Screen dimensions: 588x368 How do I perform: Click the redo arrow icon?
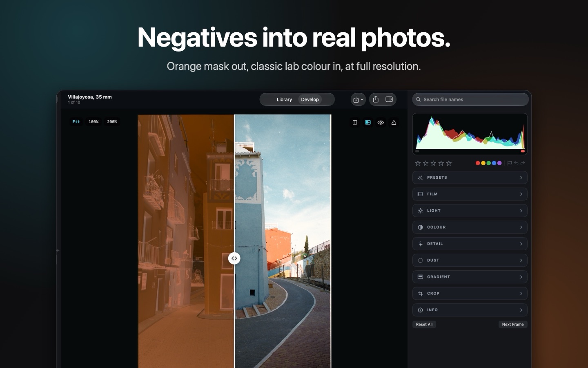523,163
